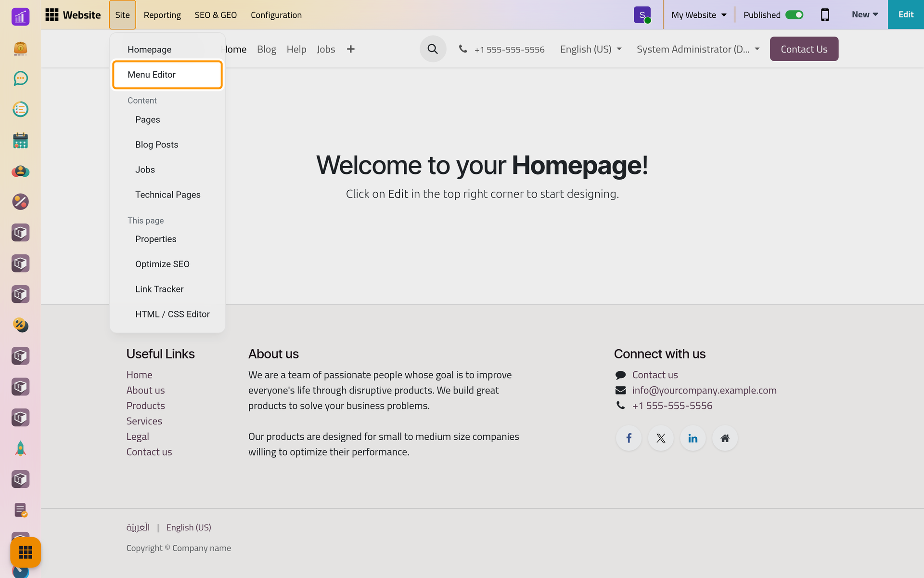Open the Configuration menu
The height and width of the screenshot is (578, 924).
tap(276, 15)
